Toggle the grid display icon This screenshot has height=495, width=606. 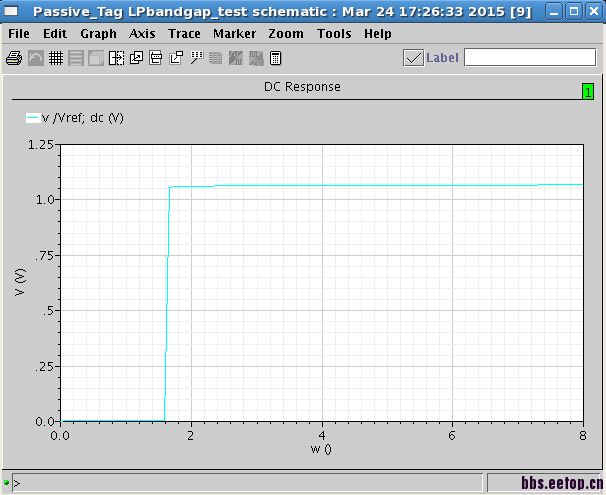click(x=56, y=58)
